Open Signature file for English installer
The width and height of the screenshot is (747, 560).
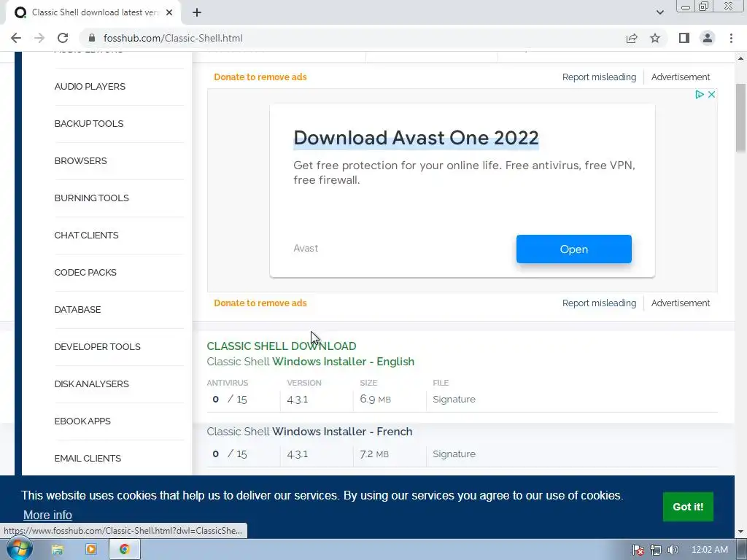pos(454,400)
